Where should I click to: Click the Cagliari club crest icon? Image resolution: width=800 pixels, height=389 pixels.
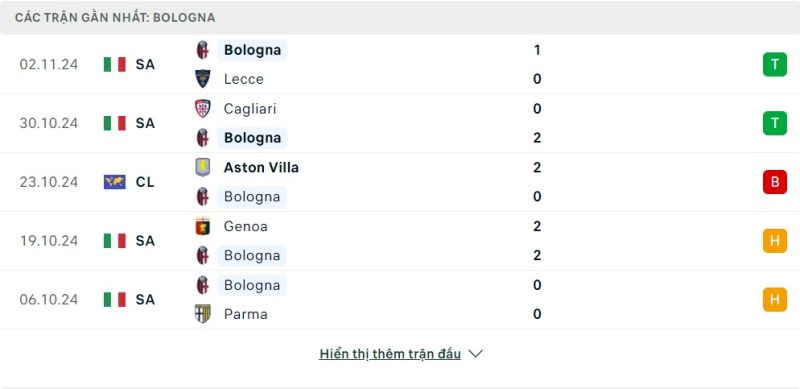(203, 108)
